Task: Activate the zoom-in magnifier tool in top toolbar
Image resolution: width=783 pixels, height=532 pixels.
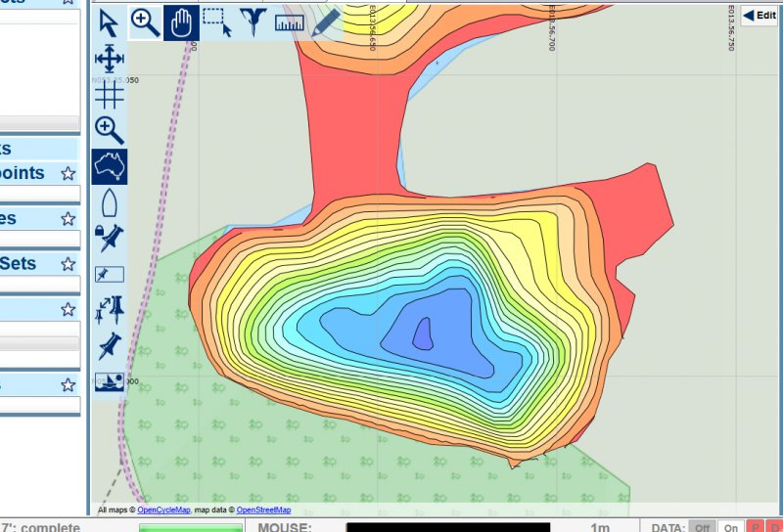Action: click(145, 22)
